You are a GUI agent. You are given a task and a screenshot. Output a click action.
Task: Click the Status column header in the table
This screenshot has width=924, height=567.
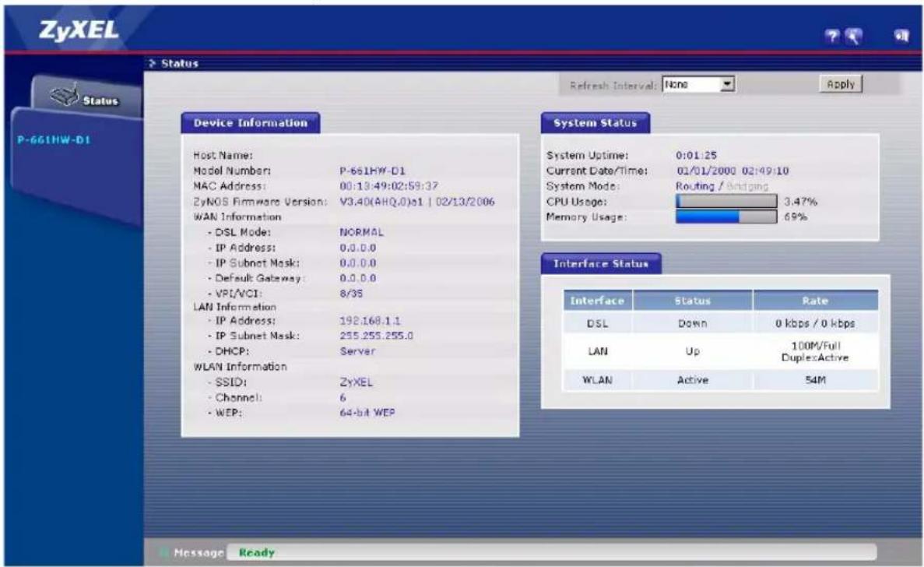(692, 301)
